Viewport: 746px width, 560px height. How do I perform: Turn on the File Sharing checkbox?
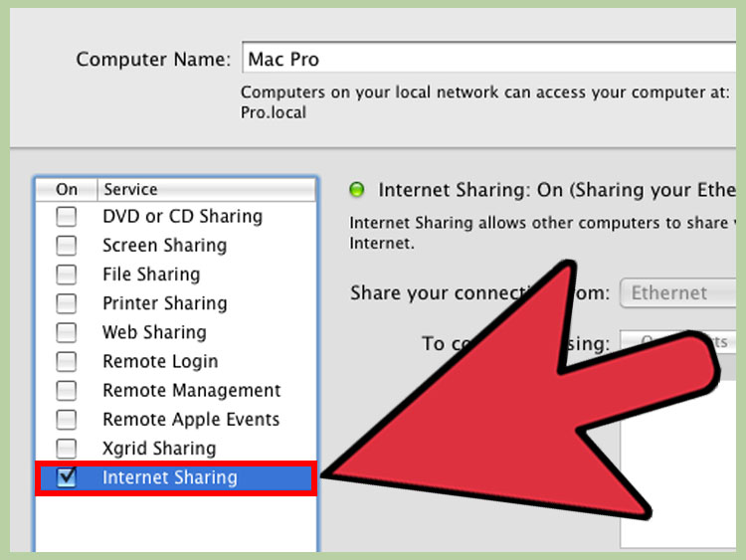tap(66, 275)
